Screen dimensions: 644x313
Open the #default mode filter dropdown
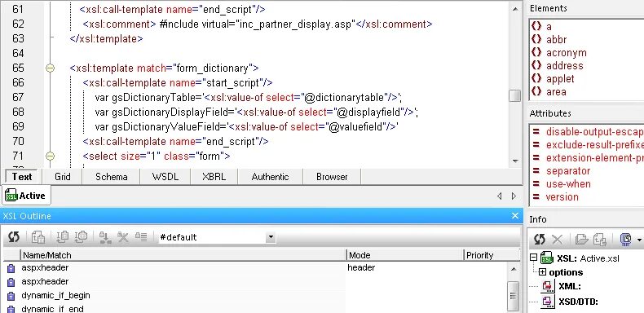coord(271,237)
